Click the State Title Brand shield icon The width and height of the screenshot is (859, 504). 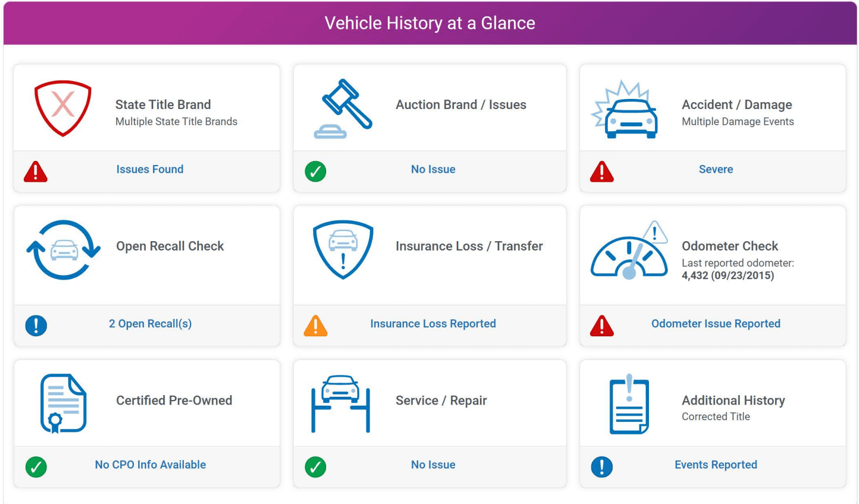click(63, 108)
